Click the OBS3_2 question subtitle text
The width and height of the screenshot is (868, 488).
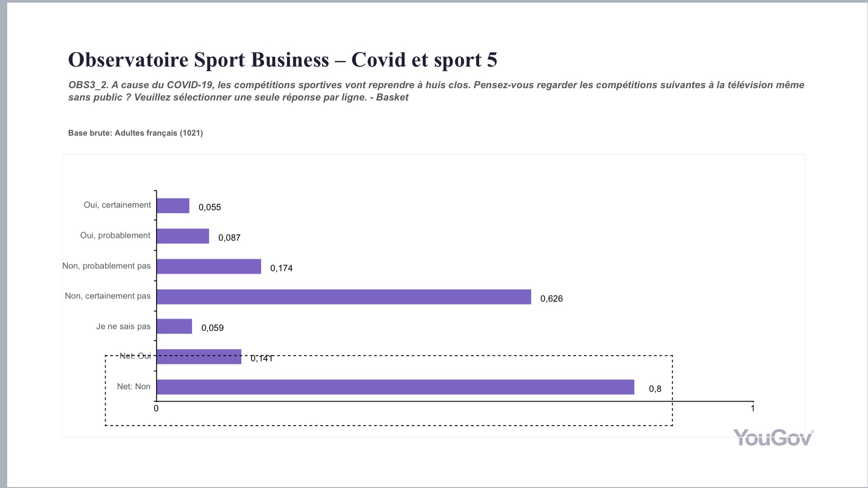click(436, 91)
